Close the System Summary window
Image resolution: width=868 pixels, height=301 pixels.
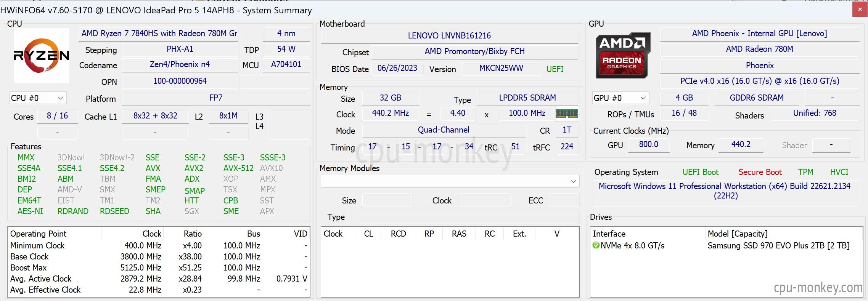tap(860, 10)
